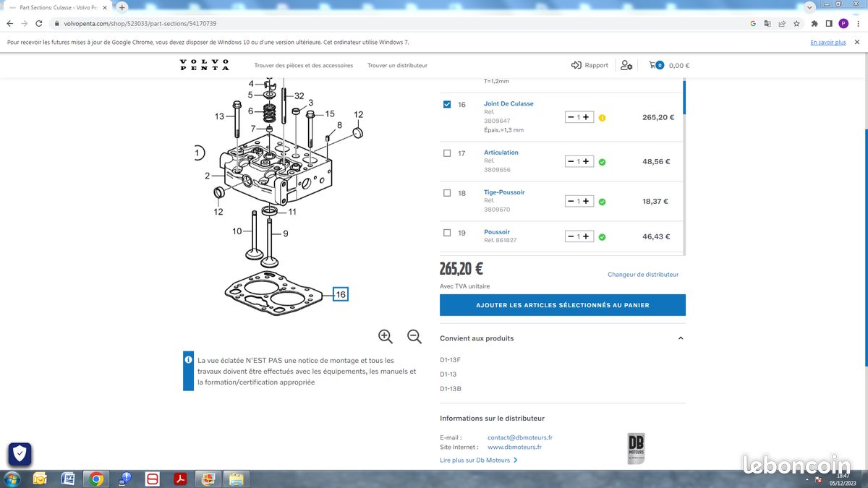
Task: Decrease quantity of Tige-Poussoir
Action: pos(571,202)
